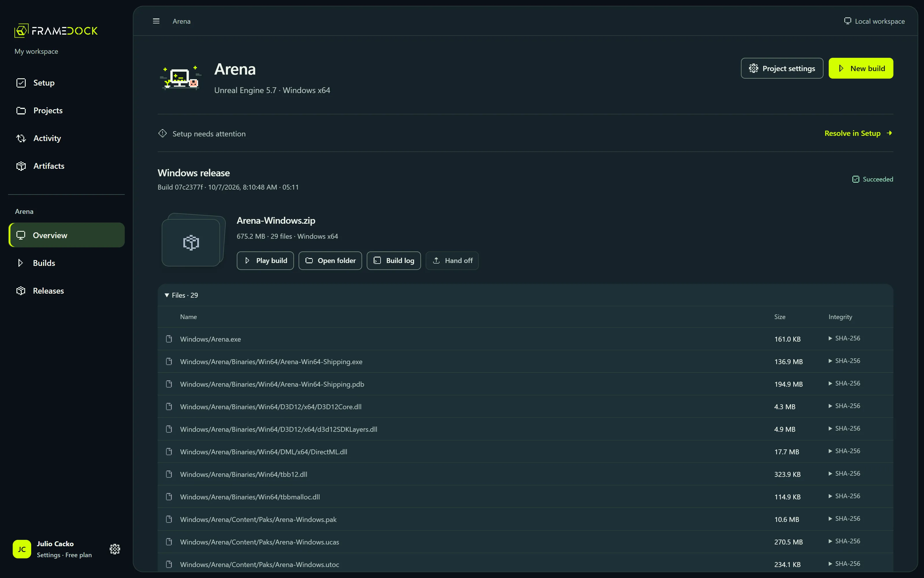Toggle the sidebar hamburger menu
The width and height of the screenshot is (924, 578).
(156, 21)
